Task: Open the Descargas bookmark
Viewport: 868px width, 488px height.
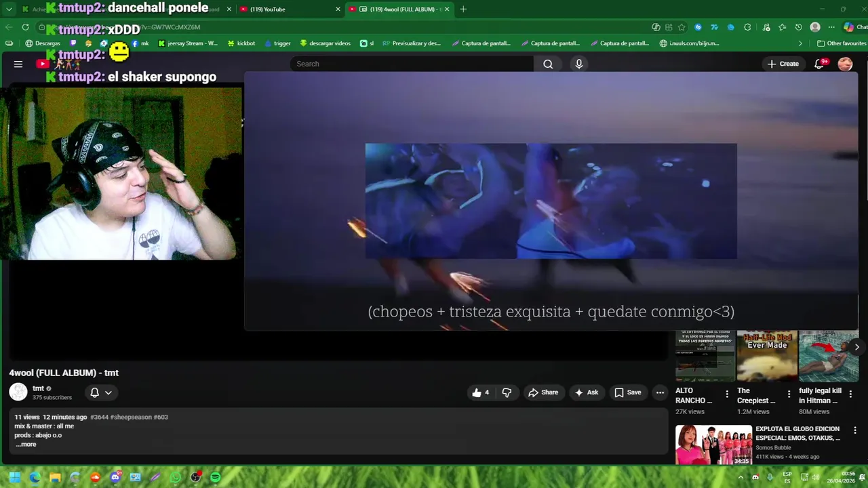Action: pyautogui.click(x=43, y=43)
